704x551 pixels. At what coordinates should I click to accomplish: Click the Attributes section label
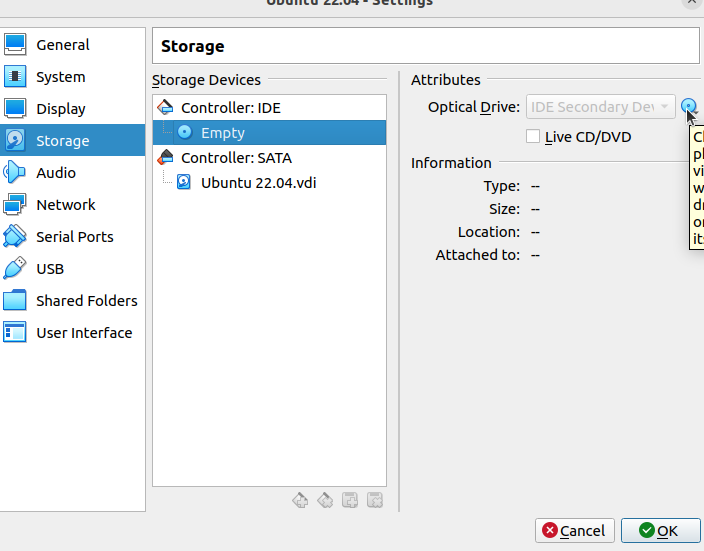pos(445,80)
